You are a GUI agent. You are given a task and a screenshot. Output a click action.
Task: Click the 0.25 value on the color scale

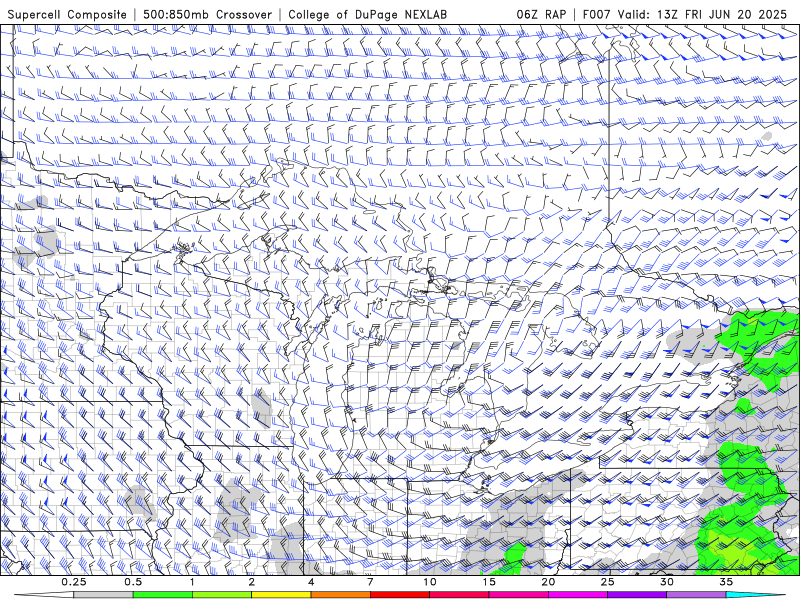[74, 582]
